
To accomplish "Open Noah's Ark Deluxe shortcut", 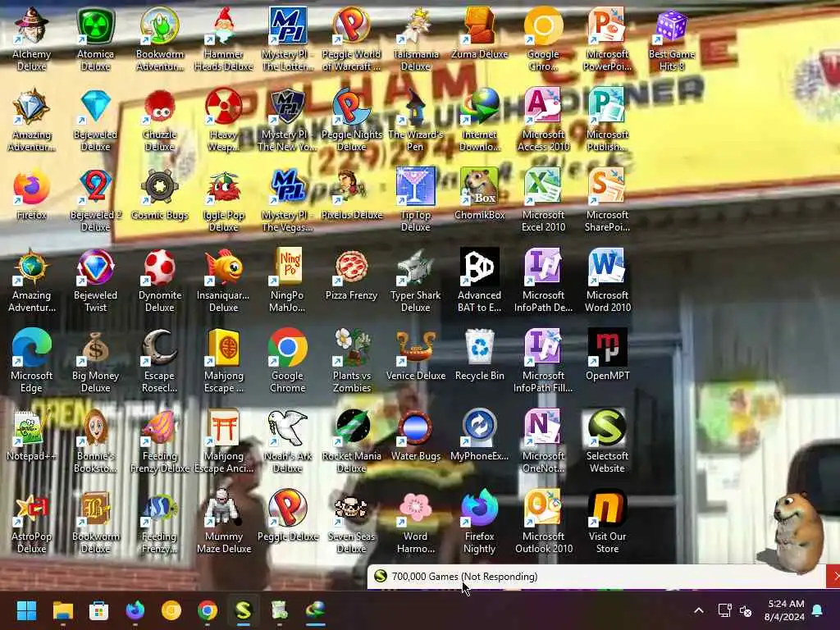I will (x=288, y=441).
